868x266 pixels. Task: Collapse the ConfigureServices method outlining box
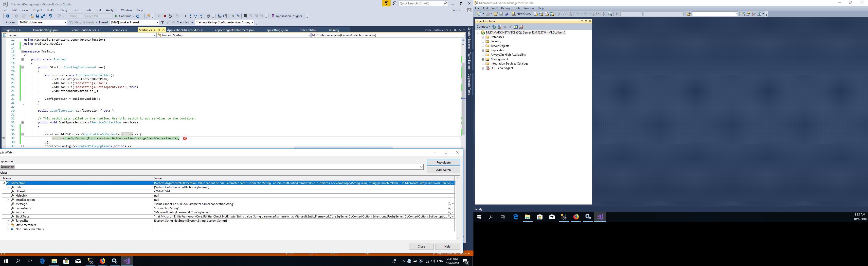click(x=23, y=123)
